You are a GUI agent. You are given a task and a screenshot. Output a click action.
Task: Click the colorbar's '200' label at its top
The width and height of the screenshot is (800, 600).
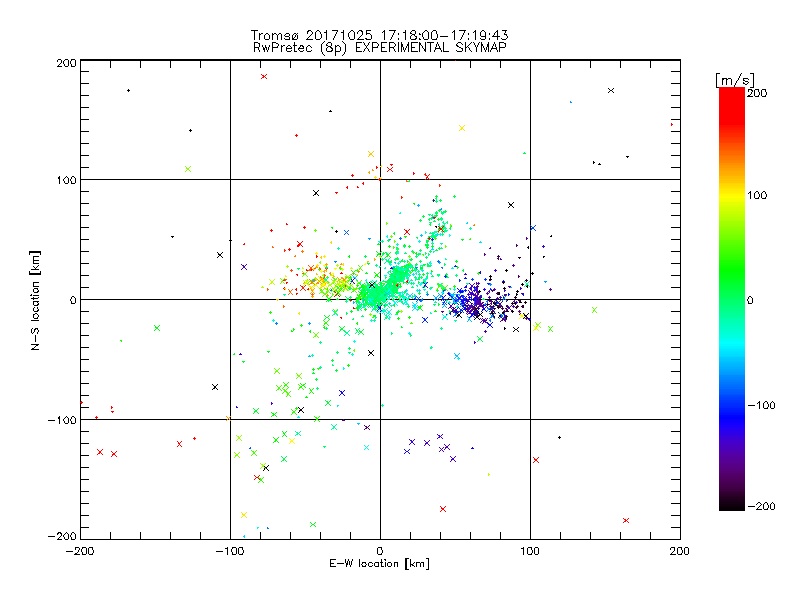[x=757, y=93]
